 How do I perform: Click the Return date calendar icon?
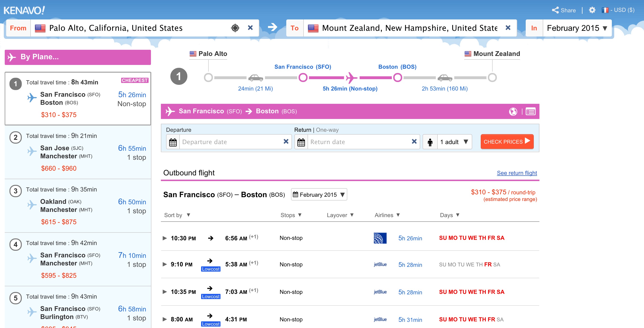click(x=301, y=142)
